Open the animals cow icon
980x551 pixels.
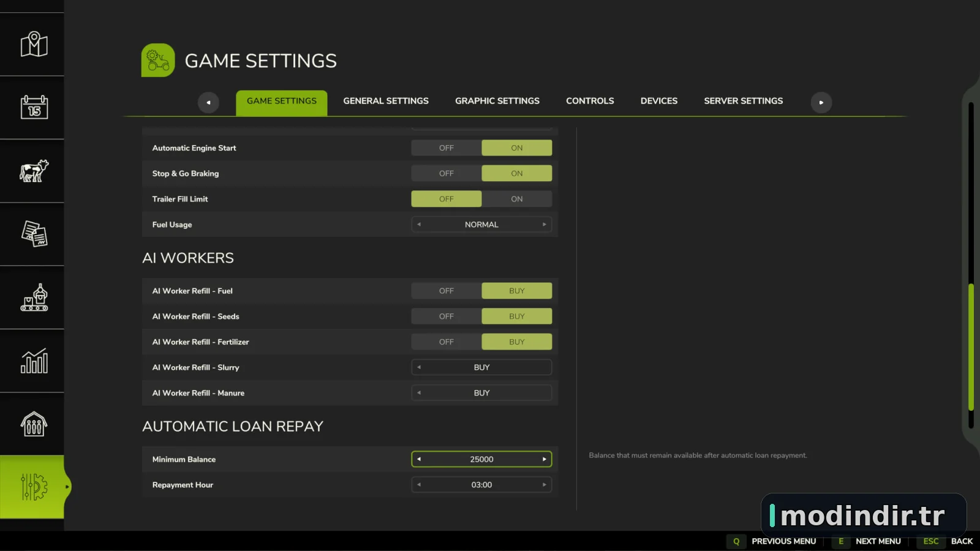point(34,171)
